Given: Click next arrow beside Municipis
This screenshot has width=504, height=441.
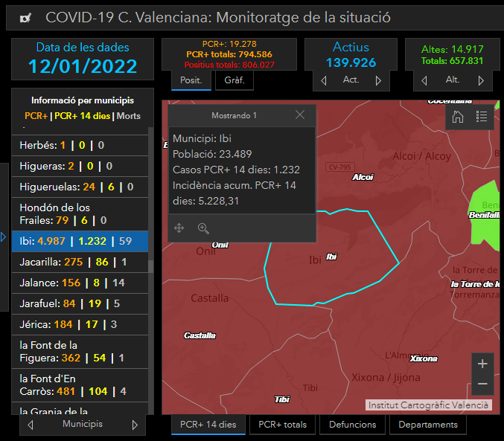Looking at the screenshot, I should click(x=135, y=425).
